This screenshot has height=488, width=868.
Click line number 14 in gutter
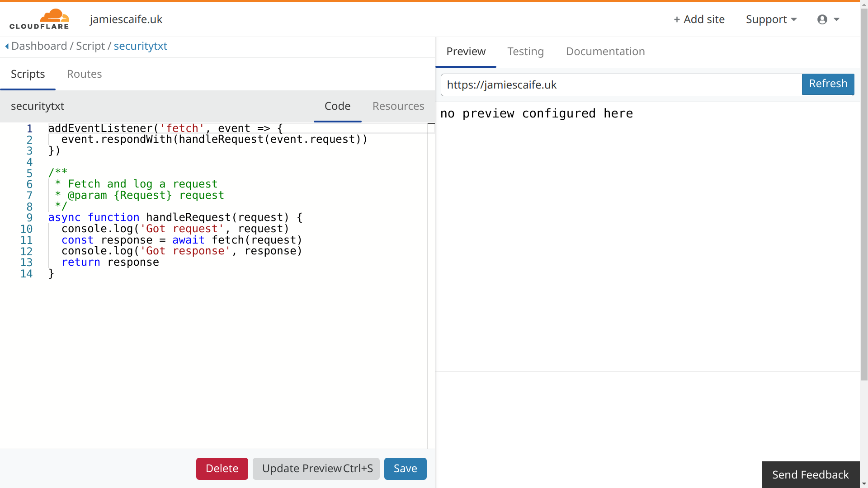pyautogui.click(x=27, y=273)
